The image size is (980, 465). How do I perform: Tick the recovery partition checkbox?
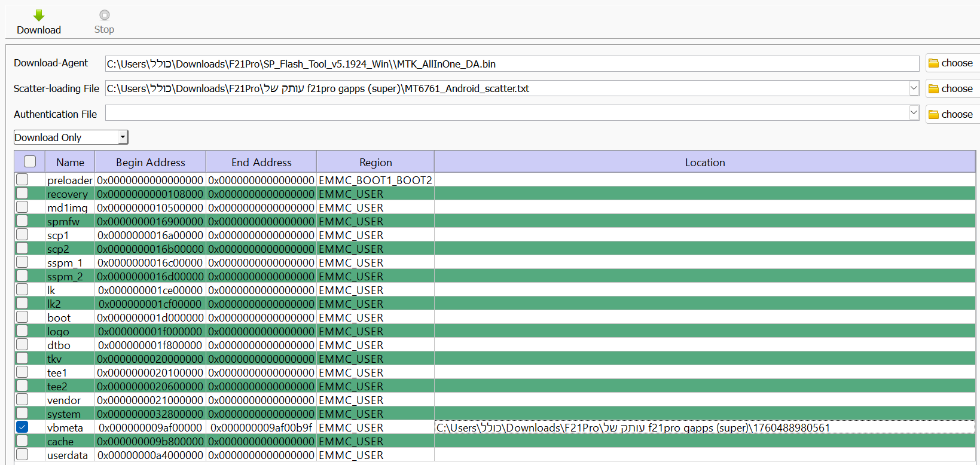click(22, 193)
